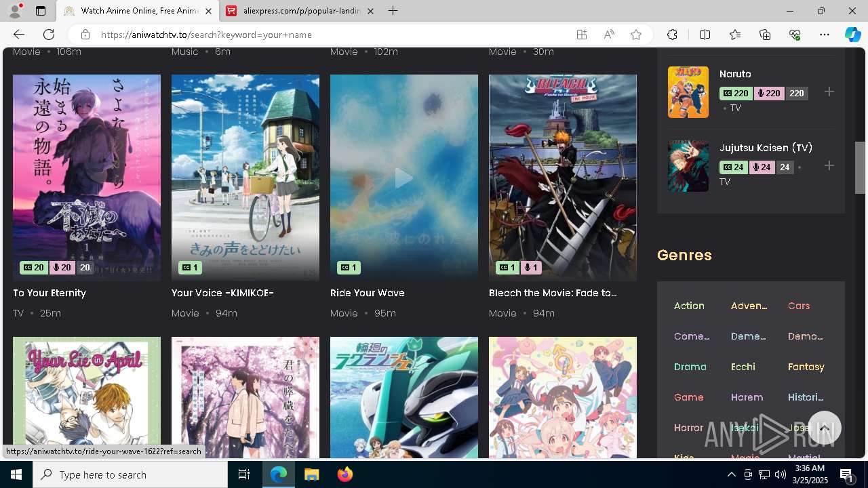
Task: Select Dementia genre
Action: click(748, 336)
